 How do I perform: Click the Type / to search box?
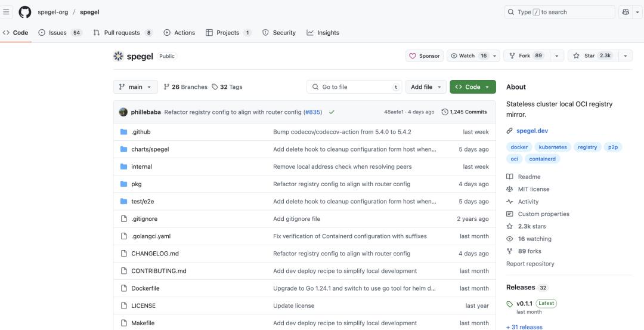559,12
